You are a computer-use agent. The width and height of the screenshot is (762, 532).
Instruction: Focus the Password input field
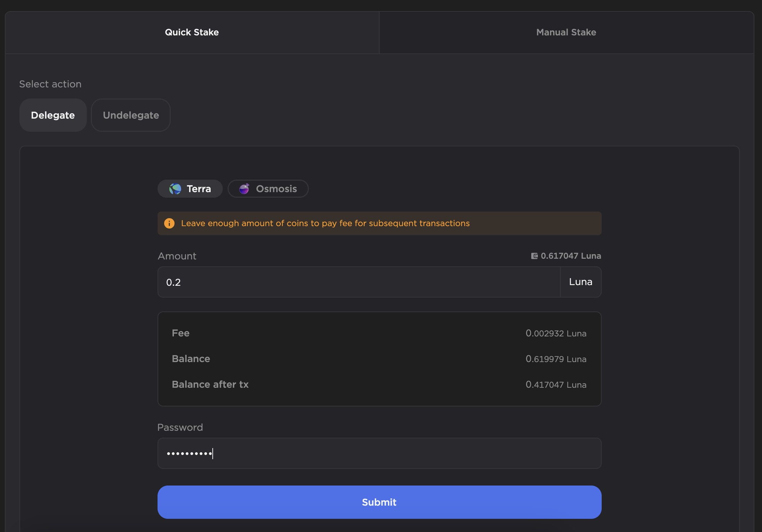[x=379, y=453]
